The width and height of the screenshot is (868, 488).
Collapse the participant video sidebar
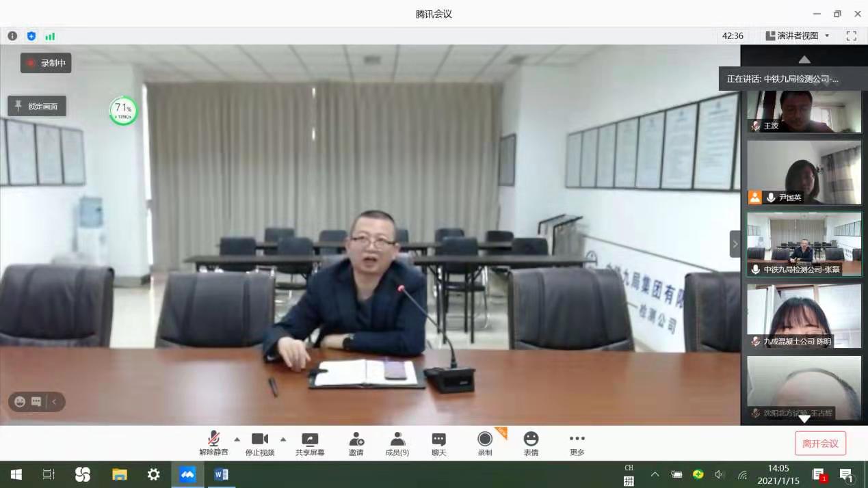[735, 244]
